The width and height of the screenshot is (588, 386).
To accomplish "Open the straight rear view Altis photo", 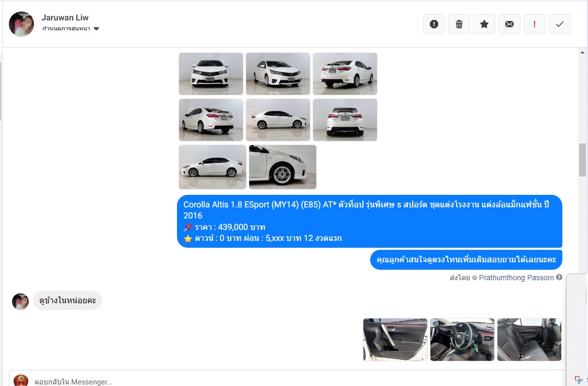I will point(345,119).
